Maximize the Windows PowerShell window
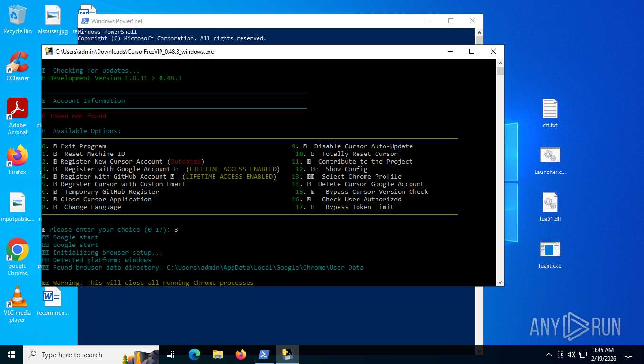Viewport: 644px width, 364px height. tap(451, 21)
